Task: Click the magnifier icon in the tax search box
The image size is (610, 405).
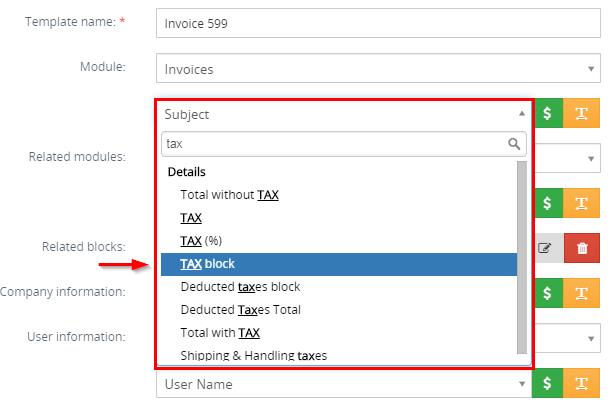Action: [x=514, y=143]
